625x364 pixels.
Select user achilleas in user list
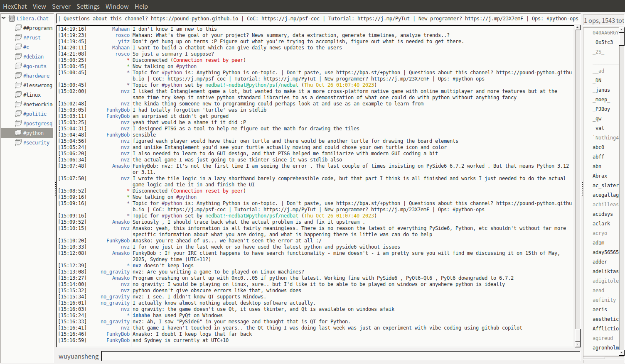click(x=605, y=205)
